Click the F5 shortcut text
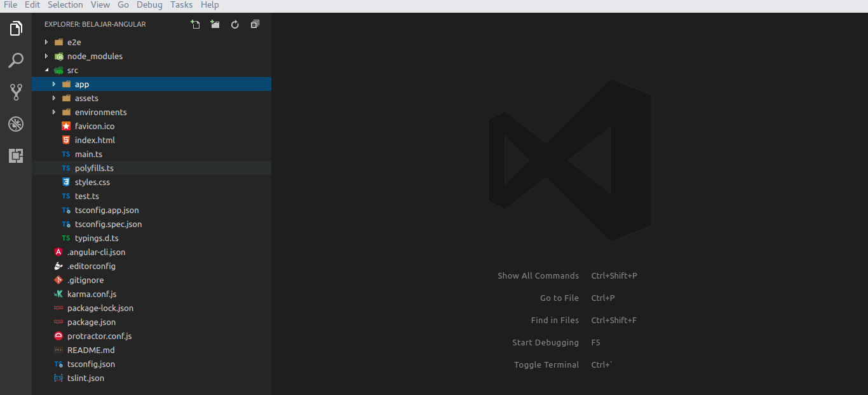 pos(595,342)
